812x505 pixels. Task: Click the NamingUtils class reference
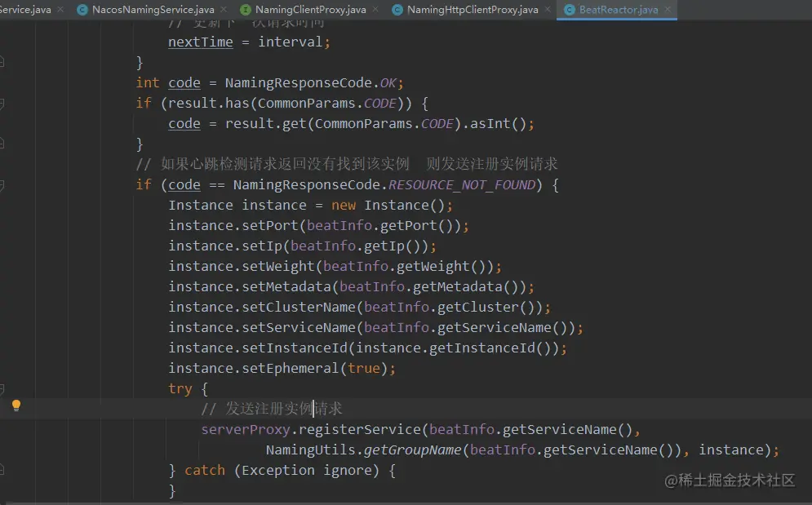(311, 450)
